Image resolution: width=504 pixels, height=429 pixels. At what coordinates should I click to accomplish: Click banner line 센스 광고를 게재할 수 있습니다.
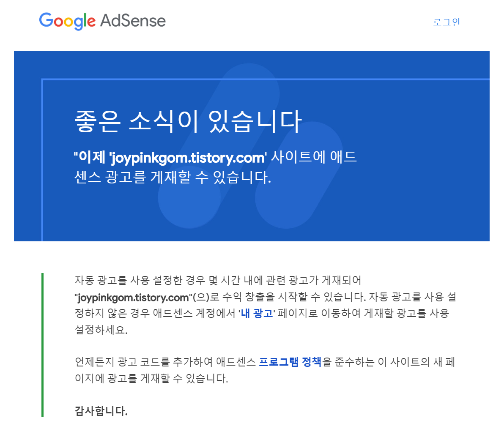click(x=173, y=178)
